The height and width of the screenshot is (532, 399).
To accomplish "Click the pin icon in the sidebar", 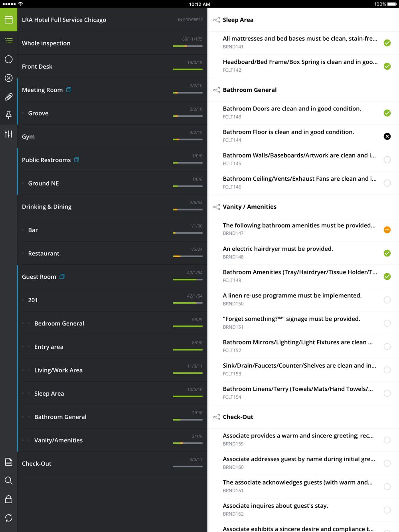I will 8,115.
